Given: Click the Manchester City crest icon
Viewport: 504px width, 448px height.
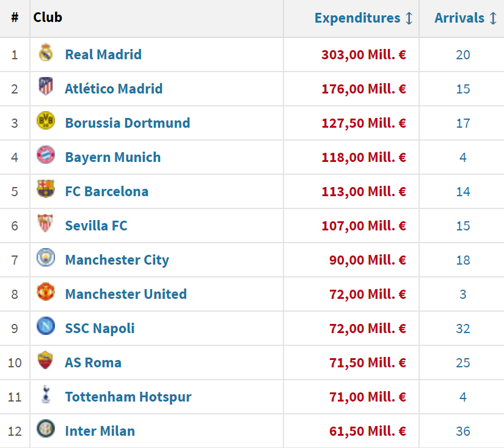Looking at the screenshot, I should [46, 259].
